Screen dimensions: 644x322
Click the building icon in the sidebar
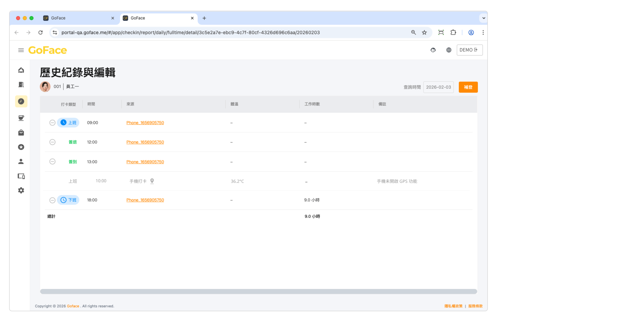tap(21, 85)
